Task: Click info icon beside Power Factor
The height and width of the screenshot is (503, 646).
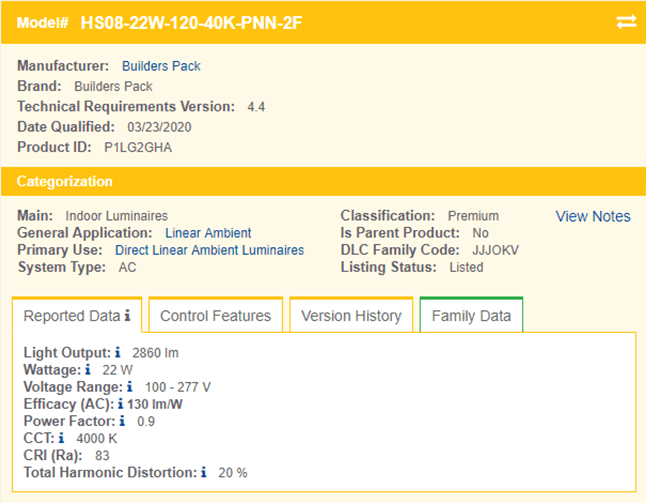Action: pyautogui.click(x=122, y=421)
